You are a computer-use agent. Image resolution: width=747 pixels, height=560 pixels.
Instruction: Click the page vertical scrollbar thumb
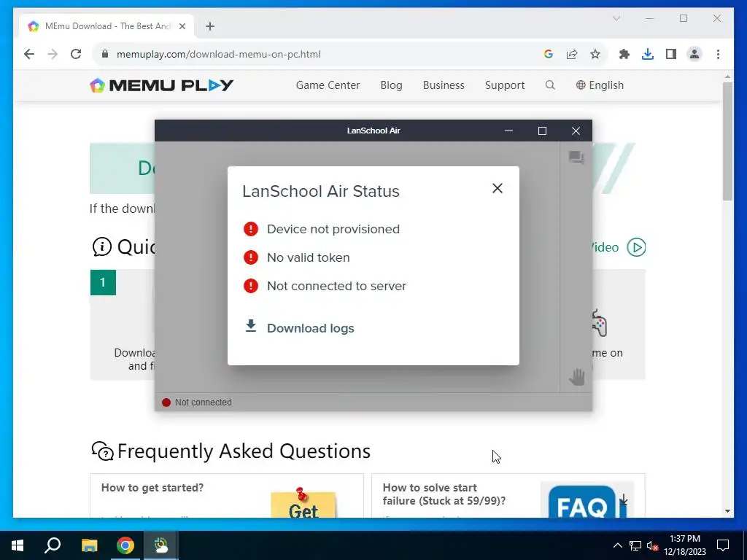click(727, 141)
